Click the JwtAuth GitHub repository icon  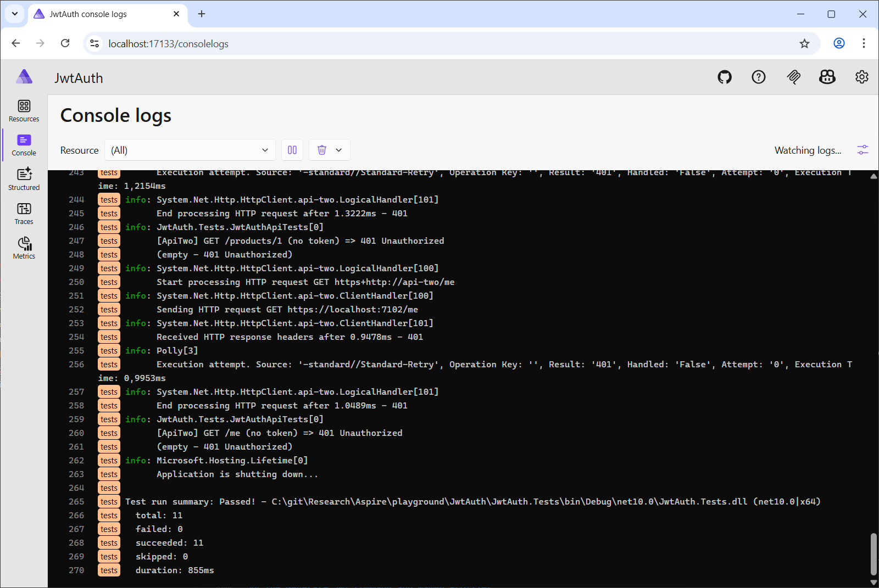point(724,77)
